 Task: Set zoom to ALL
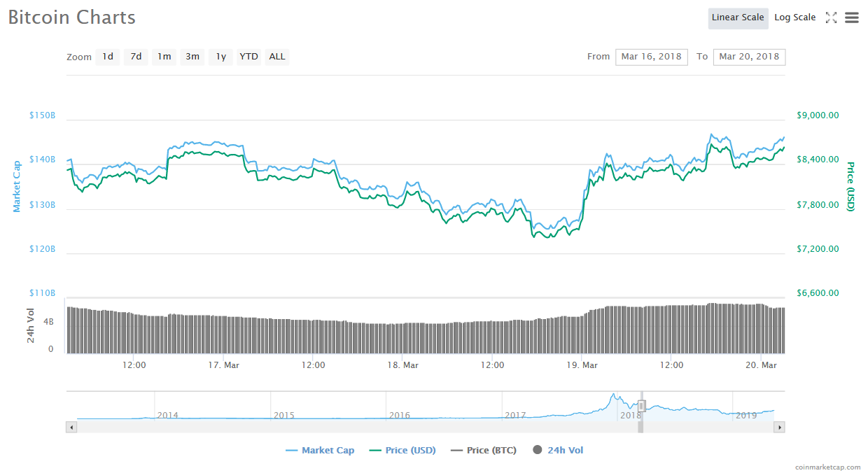[277, 57]
